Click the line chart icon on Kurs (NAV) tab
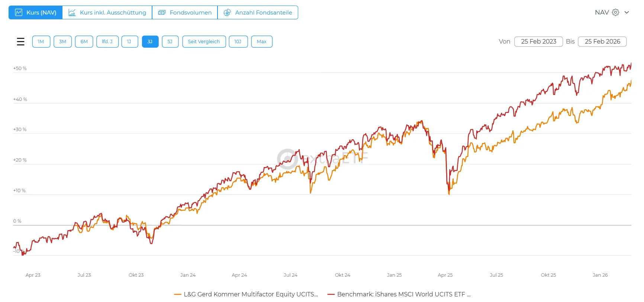This screenshot has width=644, height=302. point(19,13)
